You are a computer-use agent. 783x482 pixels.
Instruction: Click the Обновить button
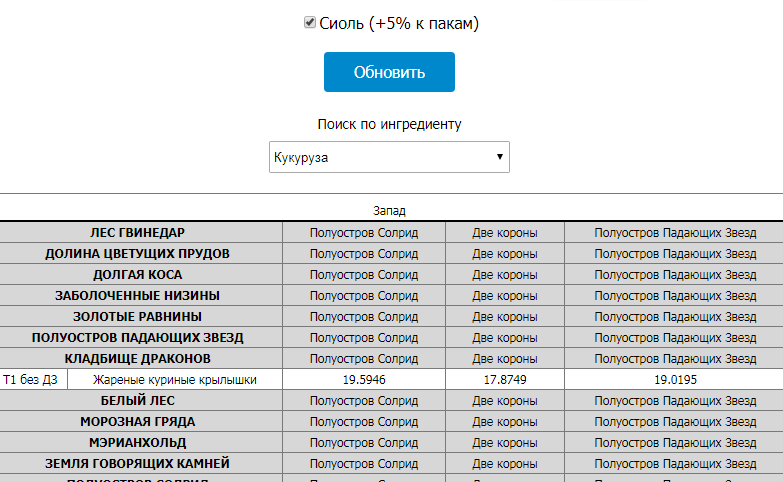[x=389, y=72]
